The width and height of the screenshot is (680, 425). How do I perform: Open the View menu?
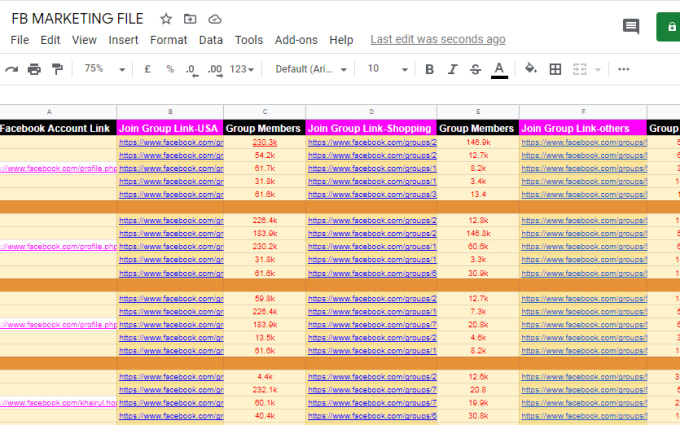coord(84,40)
